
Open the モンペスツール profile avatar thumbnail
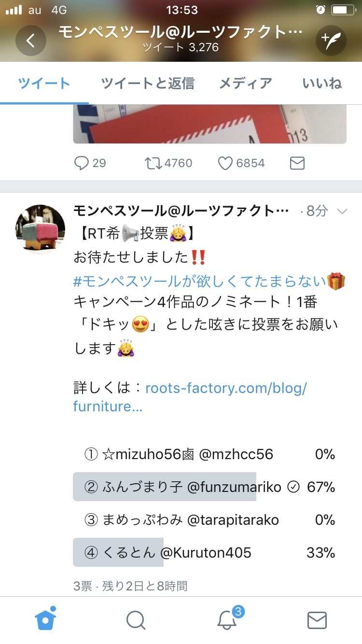(41, 229)
